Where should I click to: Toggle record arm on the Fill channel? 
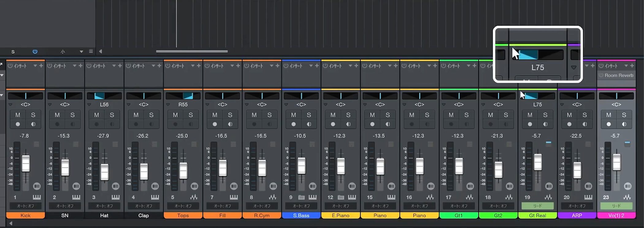215,124
